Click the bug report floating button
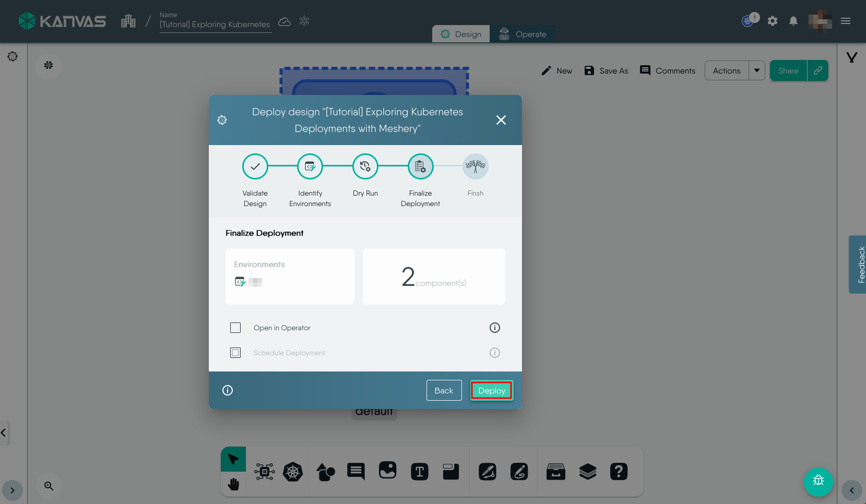The image size is (866, 504). 818,481
